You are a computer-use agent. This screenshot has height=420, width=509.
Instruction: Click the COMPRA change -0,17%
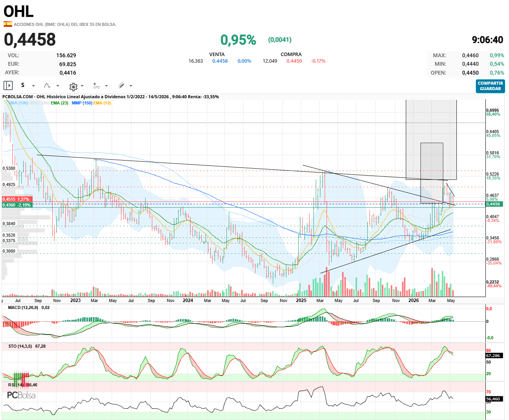coord(318,61)
